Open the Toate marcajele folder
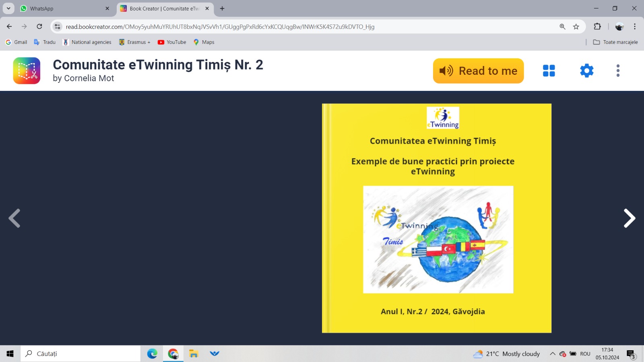This screenshot has height=362, width=644. point(615,42)
